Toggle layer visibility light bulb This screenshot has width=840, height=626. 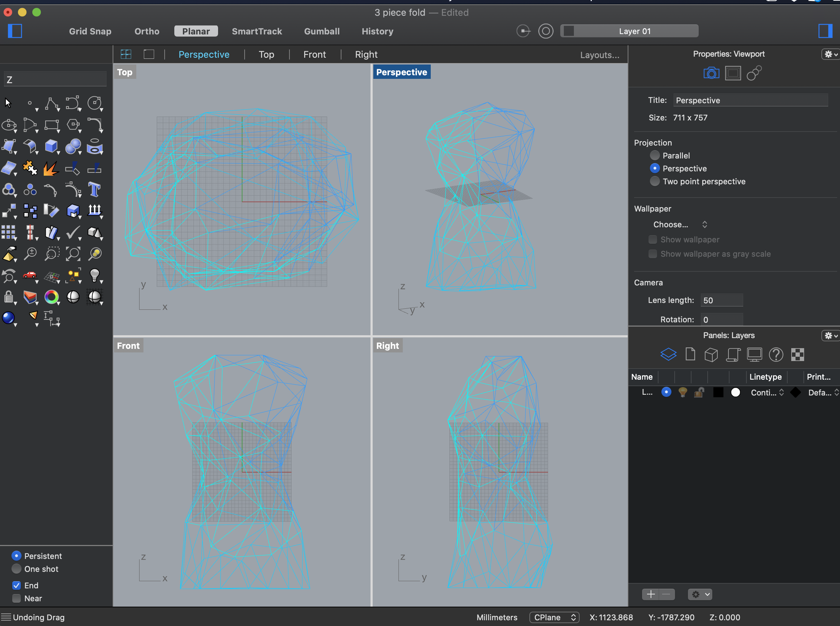tap(683, 392)
